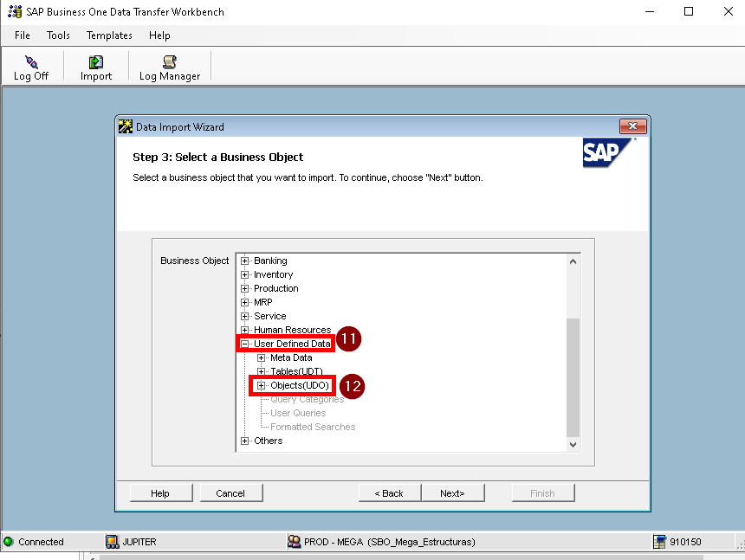Click the Finish button

543,493
